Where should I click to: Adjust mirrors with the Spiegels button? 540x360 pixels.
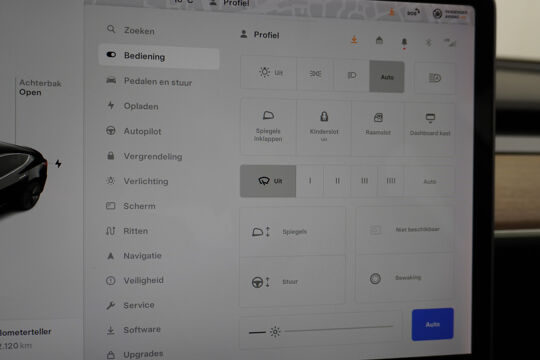coord(292,231)
